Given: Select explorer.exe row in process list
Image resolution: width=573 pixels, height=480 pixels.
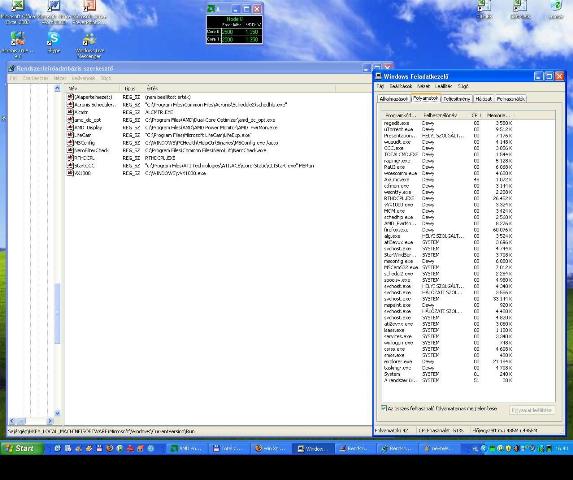Looking at the screenshot, I should (448, 362).
